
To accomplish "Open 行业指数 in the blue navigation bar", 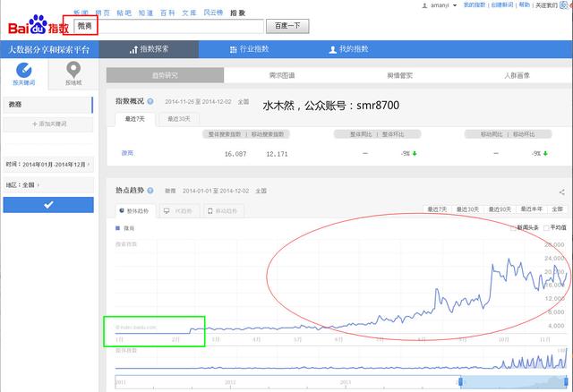I will pos(249,49).
